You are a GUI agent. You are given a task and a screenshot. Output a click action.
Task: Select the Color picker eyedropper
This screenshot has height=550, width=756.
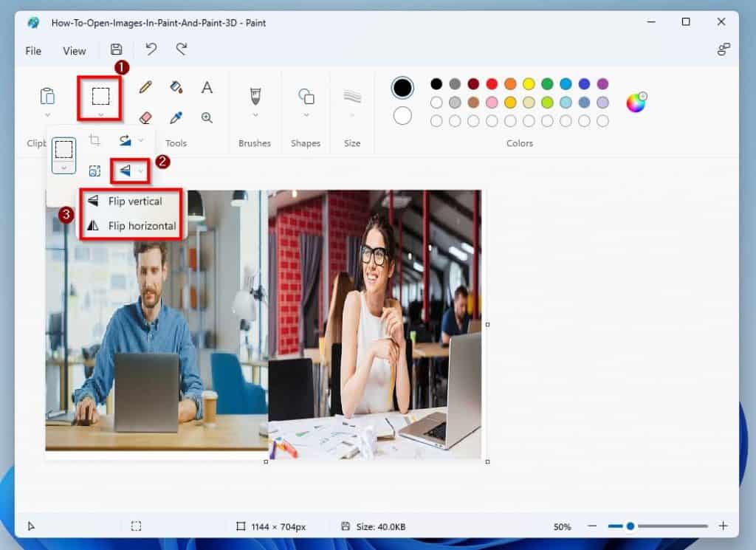(x=176, y=117)
